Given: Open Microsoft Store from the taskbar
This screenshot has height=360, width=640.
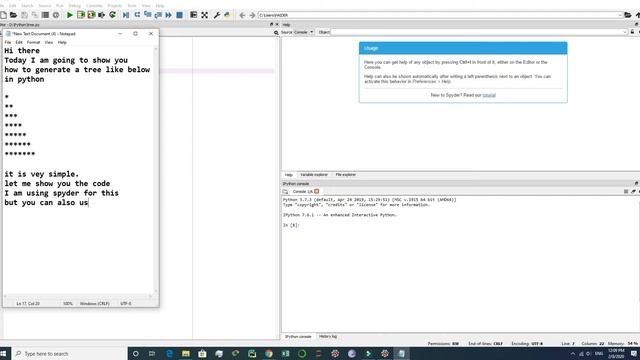Looking at the screenshot, I should 202,354.
